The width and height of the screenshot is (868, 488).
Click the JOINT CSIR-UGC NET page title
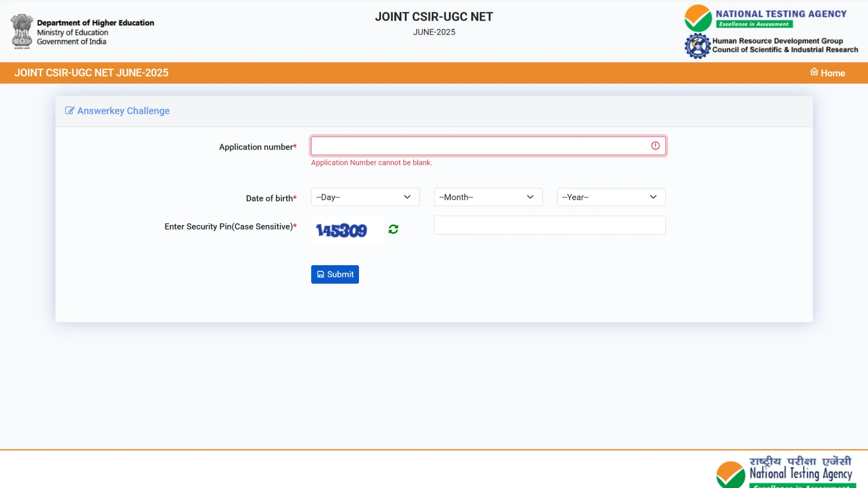point(434,17)
